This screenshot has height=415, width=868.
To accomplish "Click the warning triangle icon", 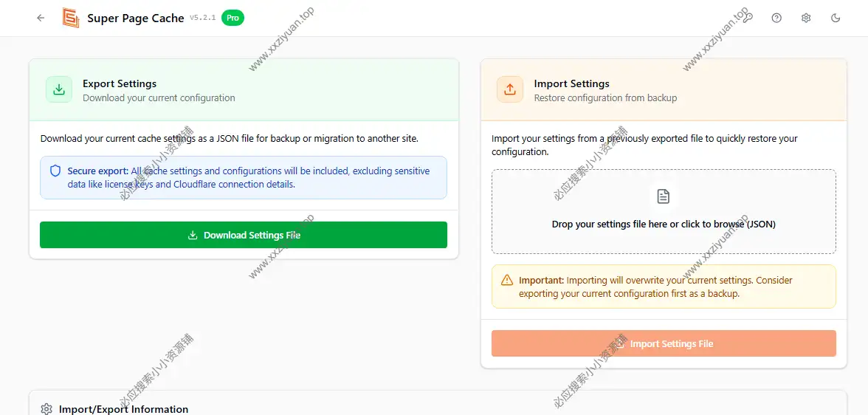I will coord(507,281).
